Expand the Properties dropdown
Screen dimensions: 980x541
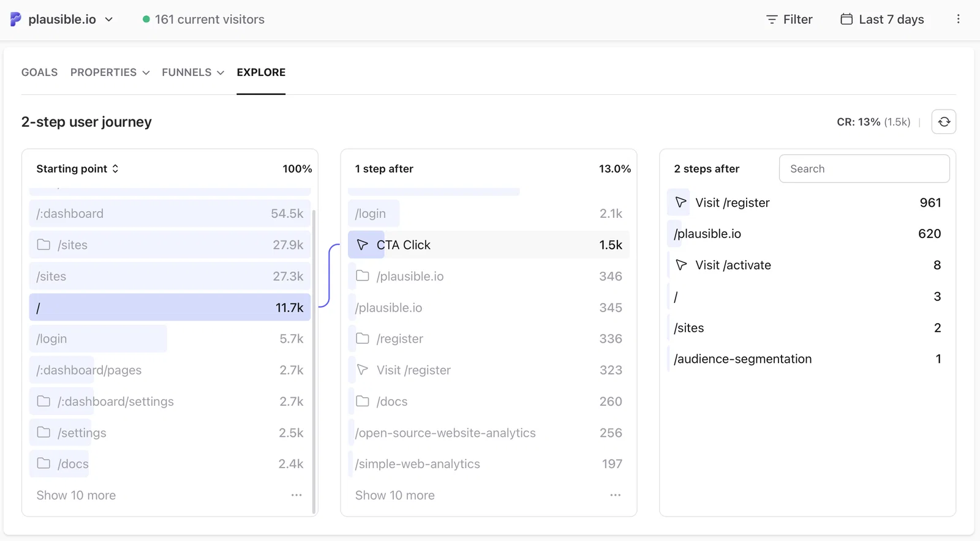[110, 72]
